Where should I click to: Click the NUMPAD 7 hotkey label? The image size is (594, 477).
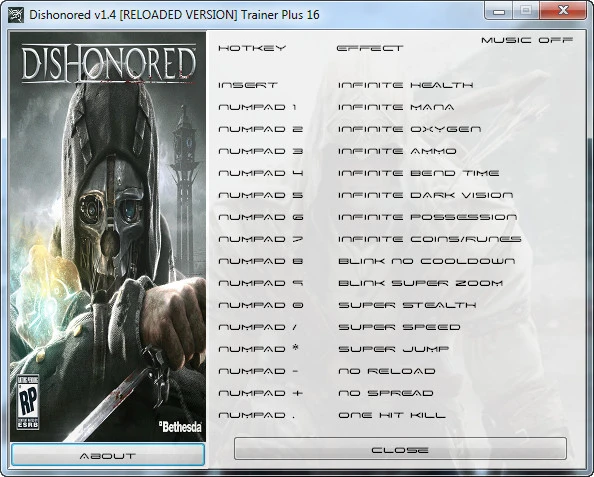coord(261,239)
